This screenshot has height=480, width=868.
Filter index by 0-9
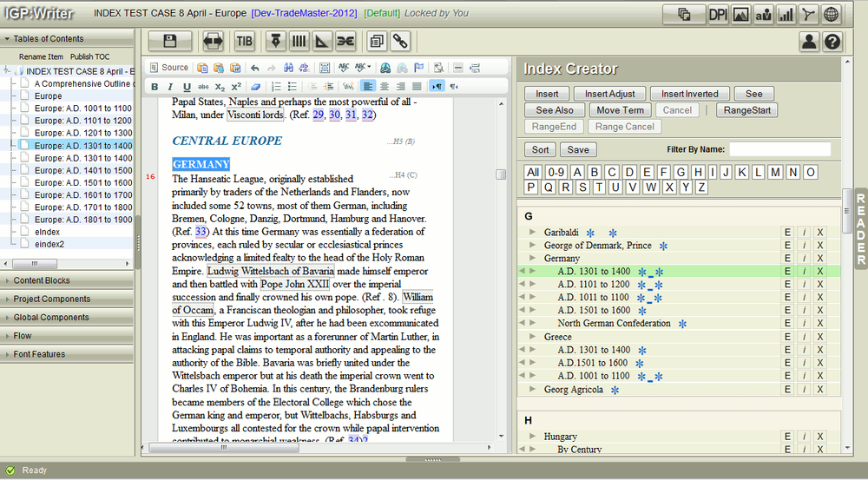[556, 172]
